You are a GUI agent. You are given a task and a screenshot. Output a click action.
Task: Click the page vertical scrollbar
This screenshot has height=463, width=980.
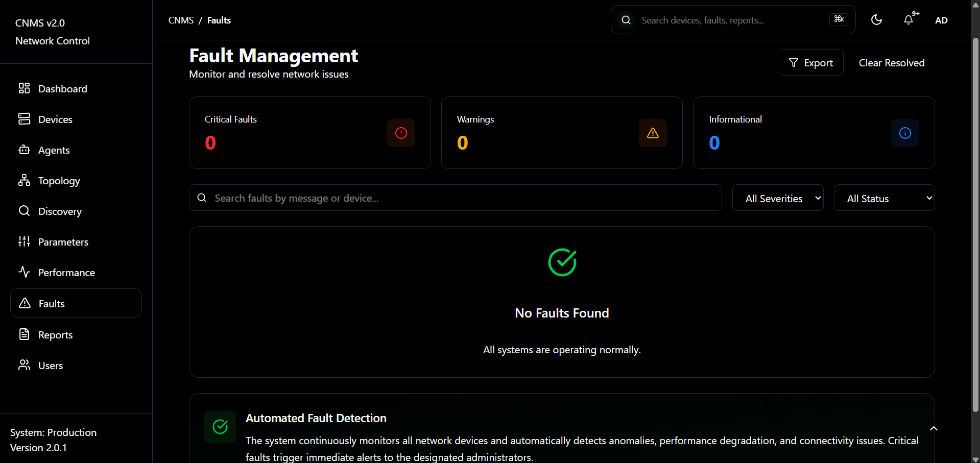click(975, 225)
